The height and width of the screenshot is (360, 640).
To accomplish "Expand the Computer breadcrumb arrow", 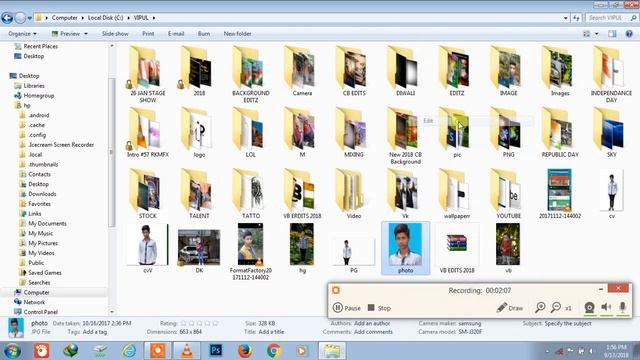I will pos(82,18).
